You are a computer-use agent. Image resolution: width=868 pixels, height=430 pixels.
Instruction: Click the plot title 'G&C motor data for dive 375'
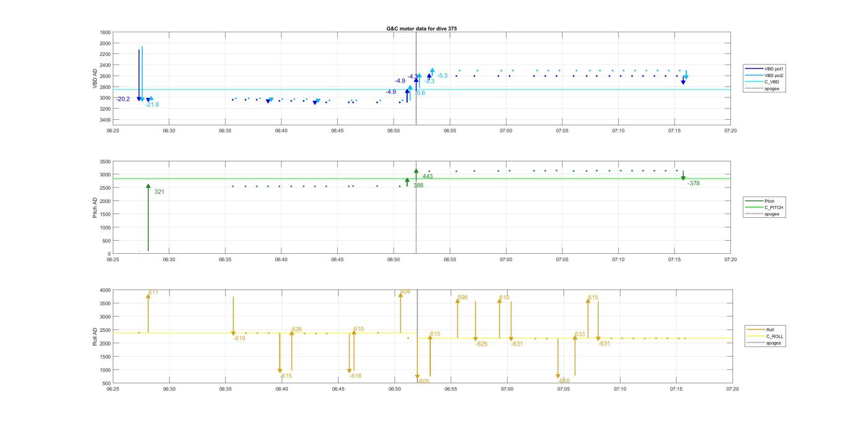422,29
